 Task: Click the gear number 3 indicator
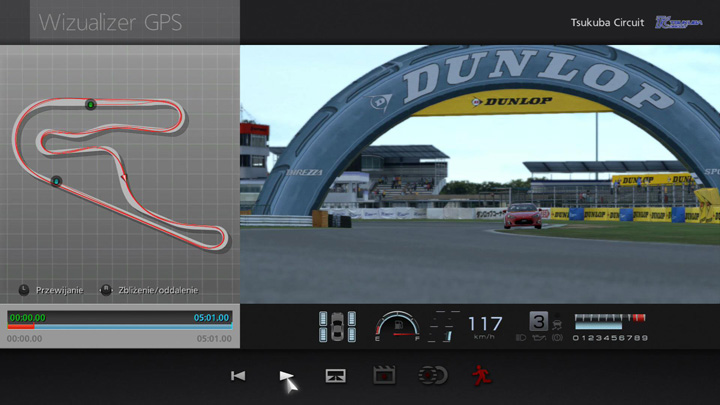pos(538,321)
